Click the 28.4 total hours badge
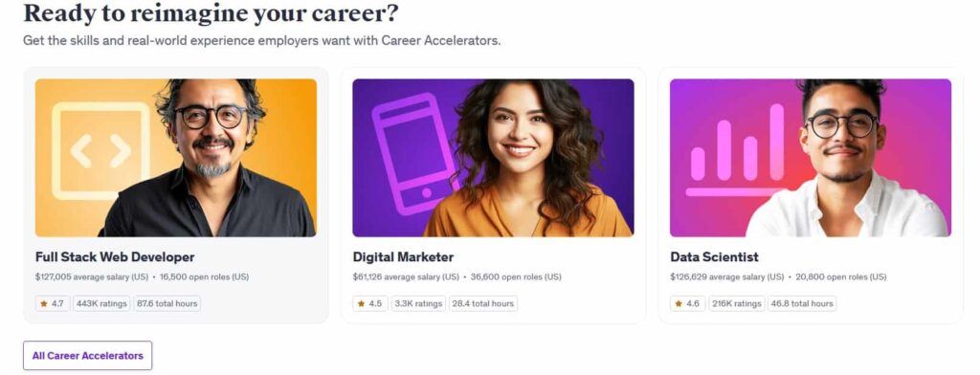The width and height of the screenshot is (980, 375). pyautogui.click(x=483, y=304)
